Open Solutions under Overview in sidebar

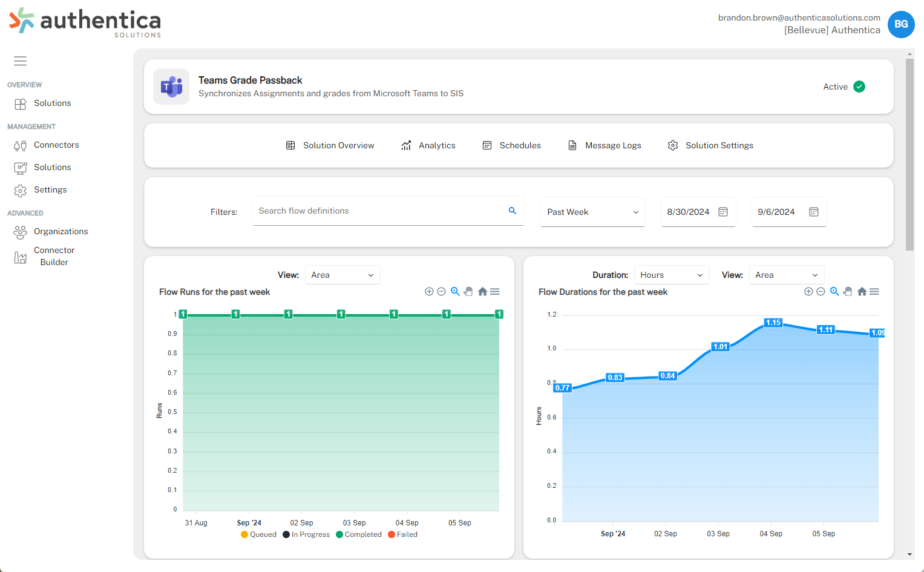click(42, 104)
